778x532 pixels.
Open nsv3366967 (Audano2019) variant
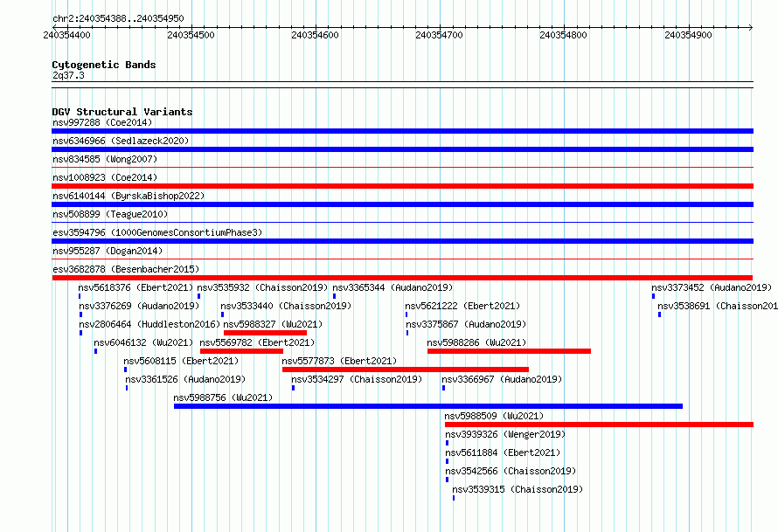(x=502, y=379)
